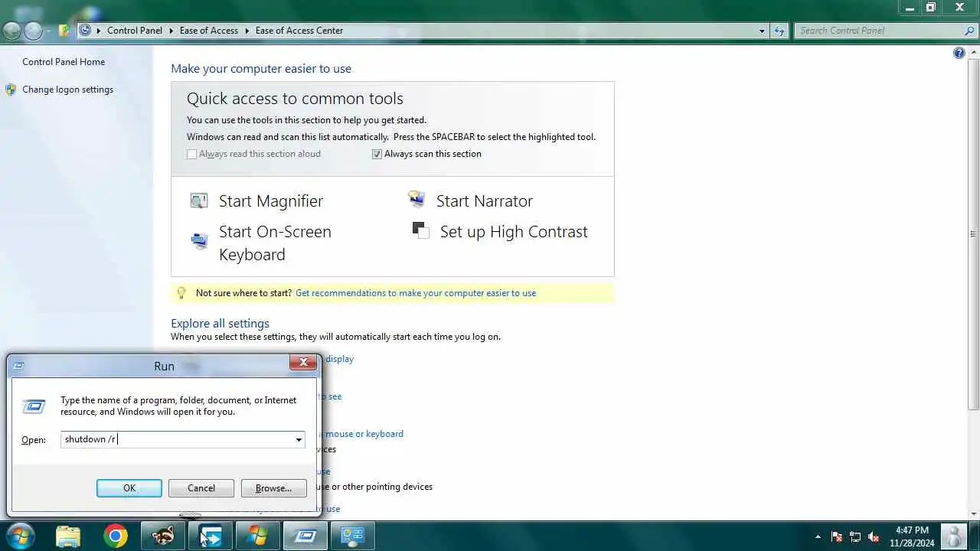Click the main window vertical scrollbar

coord(973,234)
